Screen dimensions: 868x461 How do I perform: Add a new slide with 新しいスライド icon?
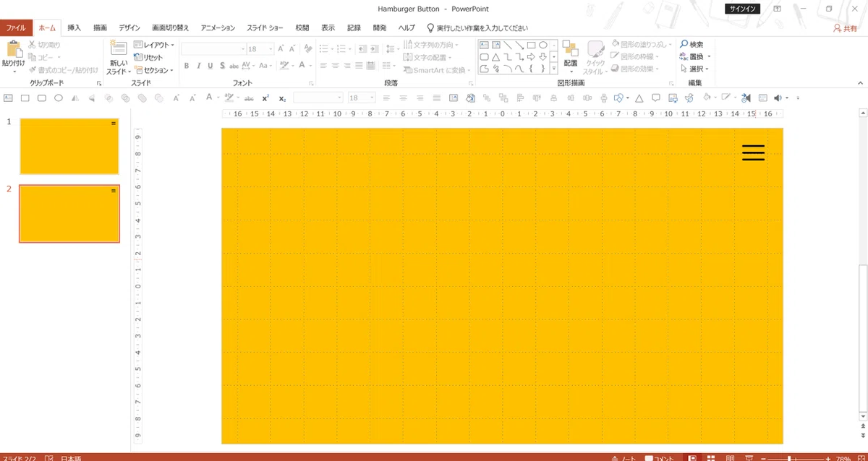(x=118, y=49)
